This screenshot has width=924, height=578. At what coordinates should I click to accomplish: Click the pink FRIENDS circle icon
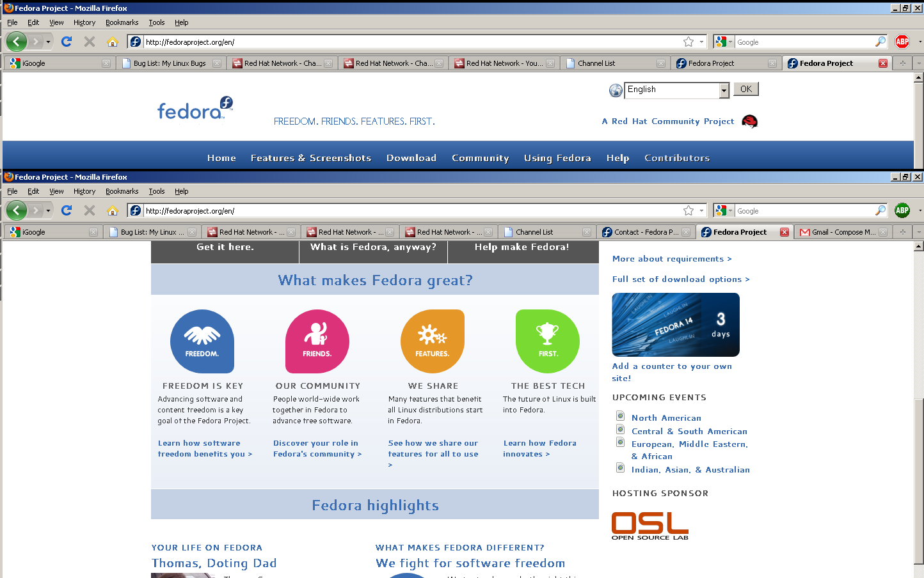point(317,341)
